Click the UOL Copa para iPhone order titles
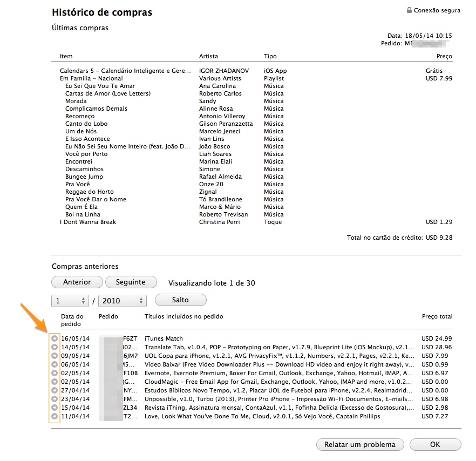476x461 pixels. tap(280, 356)
